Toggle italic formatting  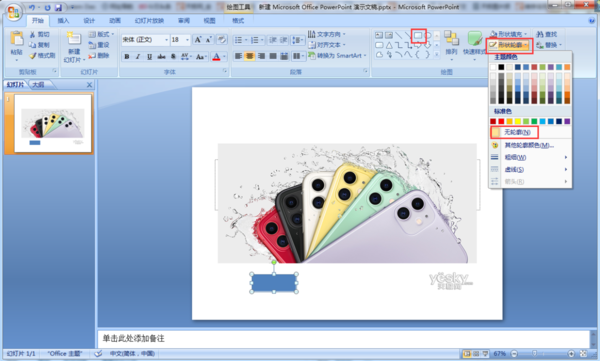coord(138,57)
